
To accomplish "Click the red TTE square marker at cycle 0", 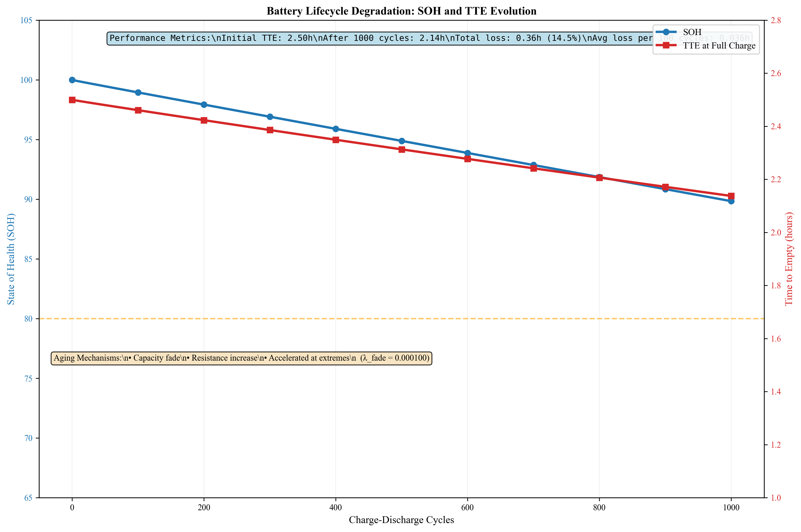I will (x=72, y=100).
